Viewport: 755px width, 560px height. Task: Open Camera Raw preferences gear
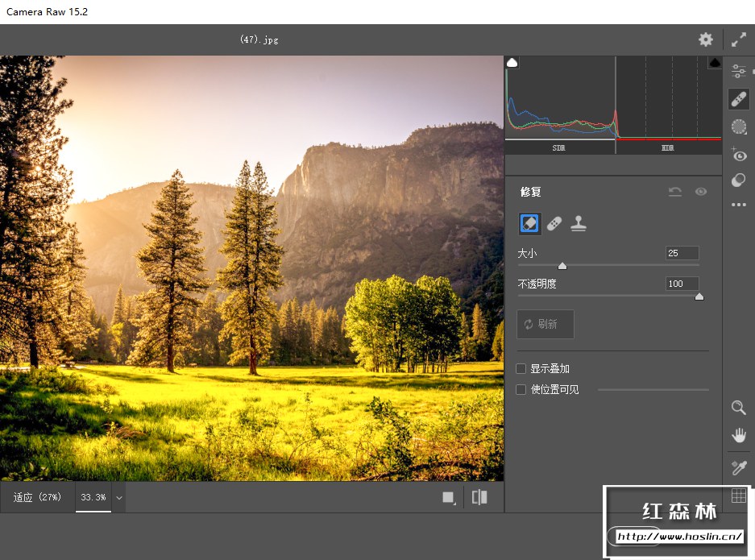click(x=705, y=39)
